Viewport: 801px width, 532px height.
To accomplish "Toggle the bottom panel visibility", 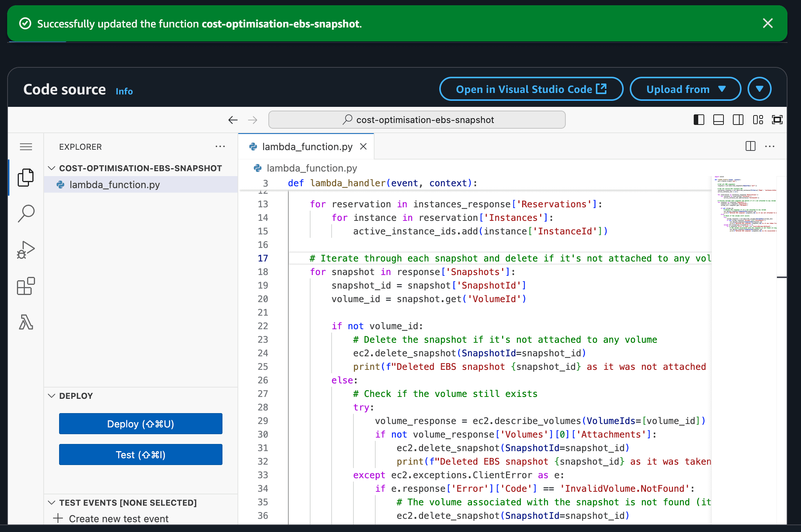I will [x=718, y=120].
